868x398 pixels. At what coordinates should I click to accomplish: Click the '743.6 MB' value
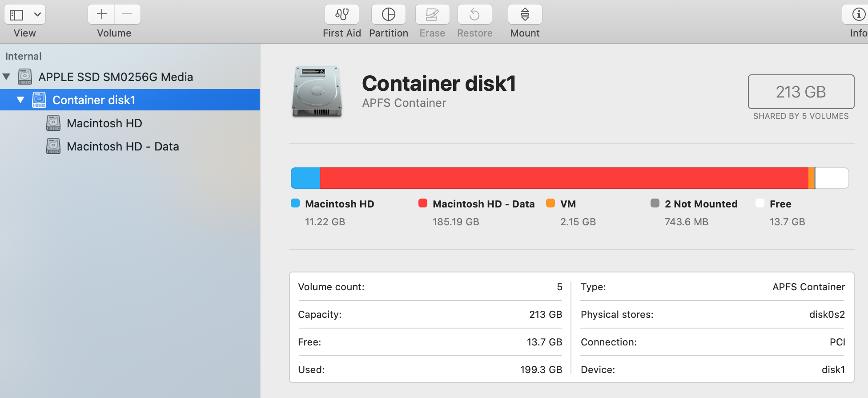[x=687, y=222]
